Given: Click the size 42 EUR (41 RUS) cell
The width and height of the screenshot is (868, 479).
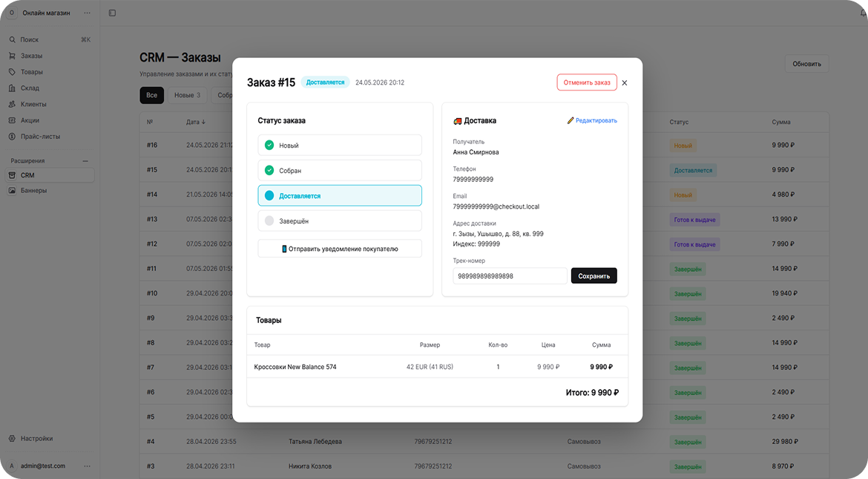Looking at the screenshot, I should pyautogui.click(x=430, y=367).
